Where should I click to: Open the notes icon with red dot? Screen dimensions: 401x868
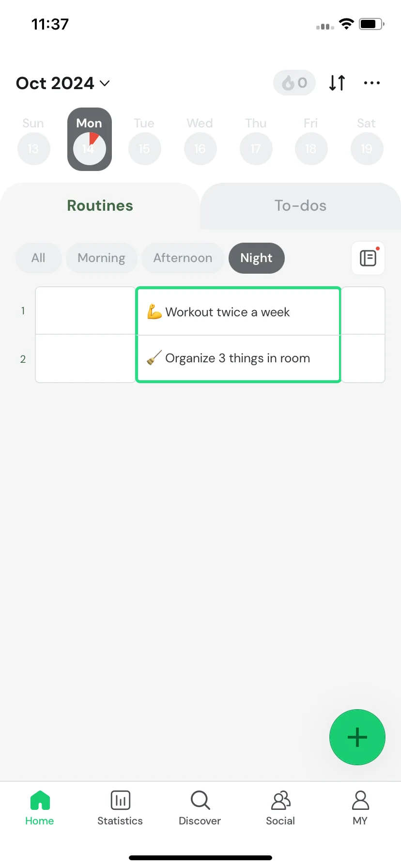[x=368, y=258]
